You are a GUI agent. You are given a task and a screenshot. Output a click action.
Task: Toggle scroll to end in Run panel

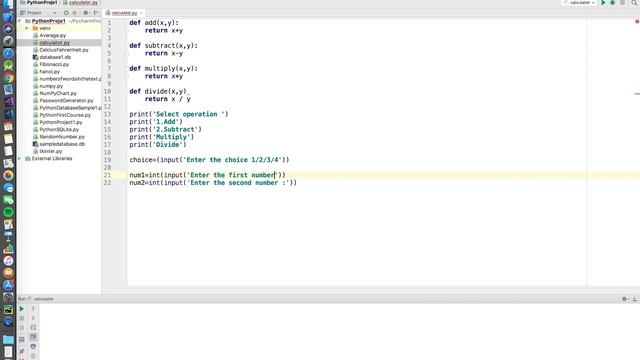pos(33,337)
